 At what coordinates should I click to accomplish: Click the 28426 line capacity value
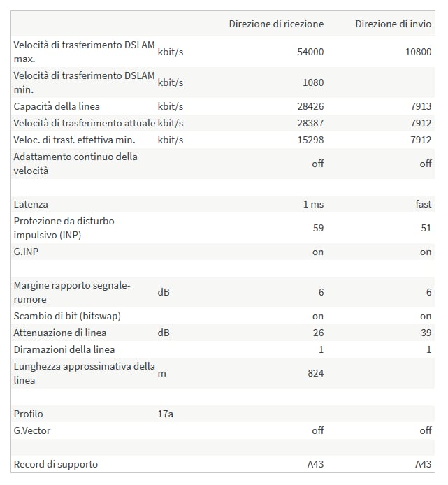coord(310,106)
